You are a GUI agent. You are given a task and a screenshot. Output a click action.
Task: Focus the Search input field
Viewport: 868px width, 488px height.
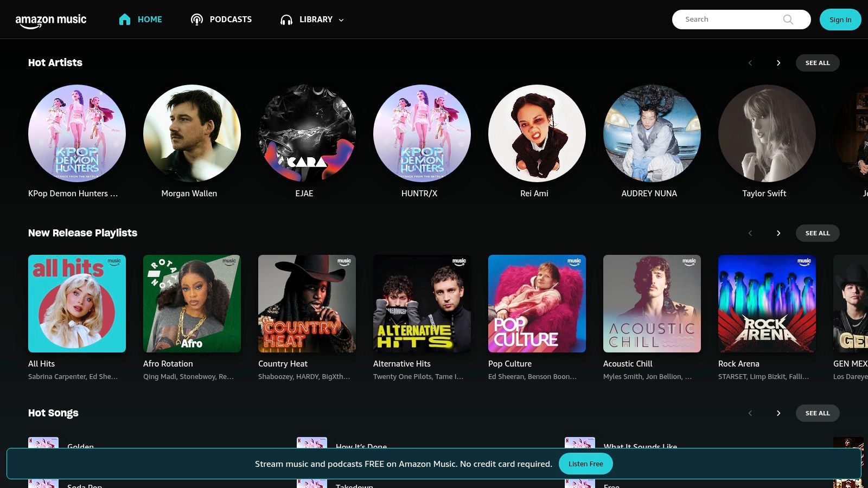[741, 20]
